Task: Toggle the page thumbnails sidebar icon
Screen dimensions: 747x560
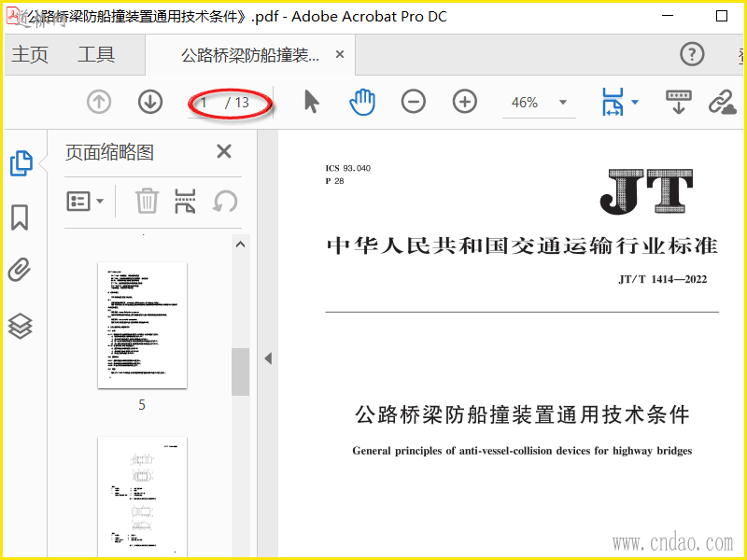Action: 21,163
